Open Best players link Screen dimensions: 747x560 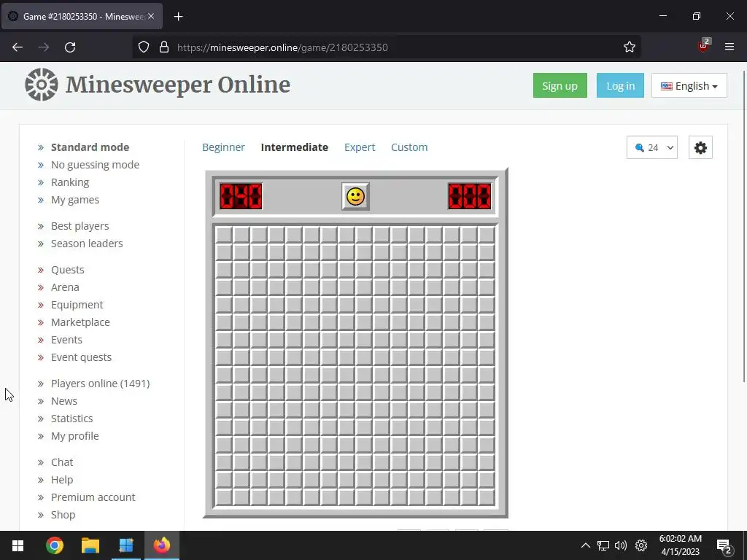coord(80,226)
